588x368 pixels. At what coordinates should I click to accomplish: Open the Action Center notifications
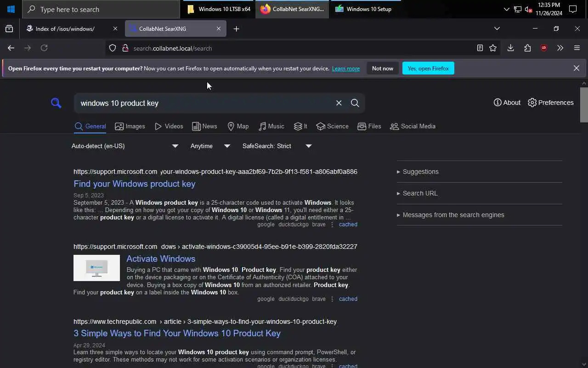pyautogui.click(x=573, y=9)
